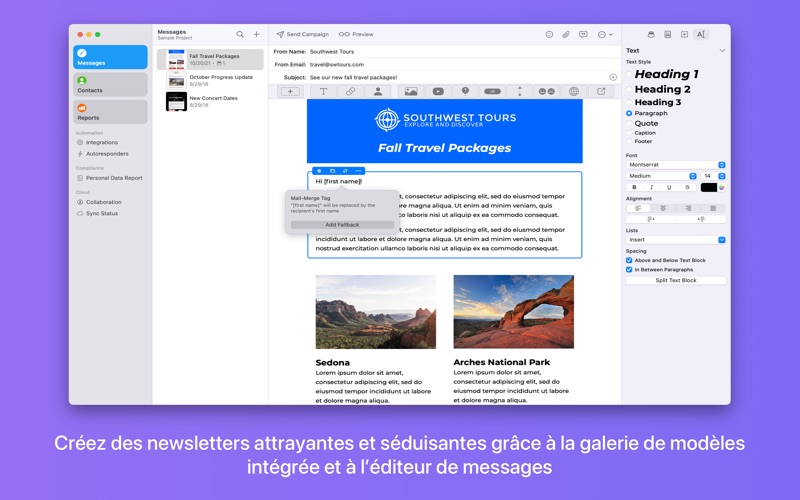Click the Add Fallback button
This screenshot has height=500, width=800.
(x=342, y=224)
